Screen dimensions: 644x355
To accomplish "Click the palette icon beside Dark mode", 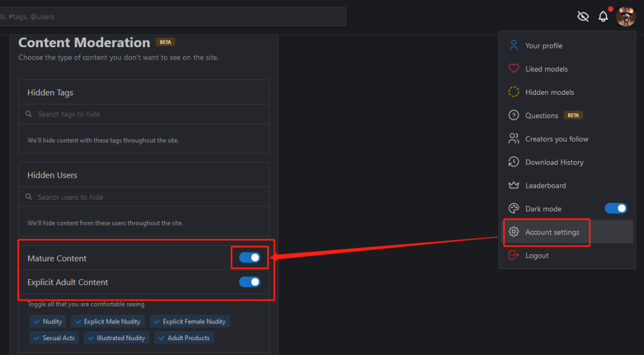I will [513, 209].
